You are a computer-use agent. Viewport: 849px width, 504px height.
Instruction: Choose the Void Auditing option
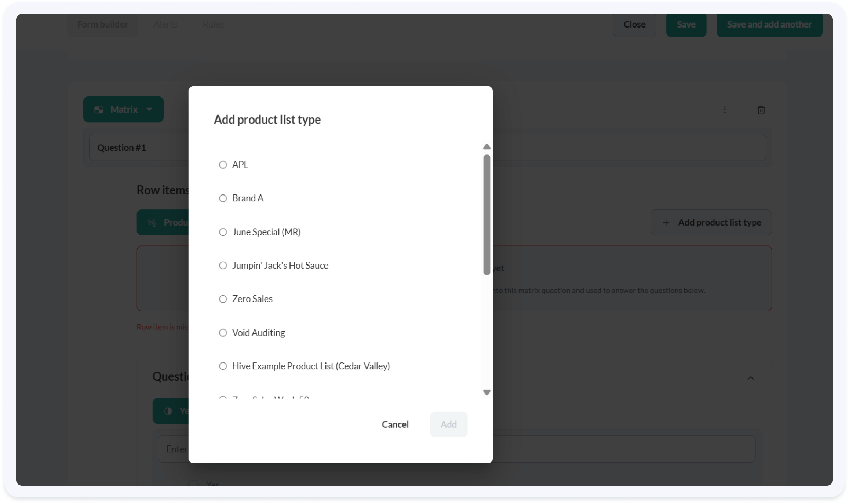click(223, 333)
